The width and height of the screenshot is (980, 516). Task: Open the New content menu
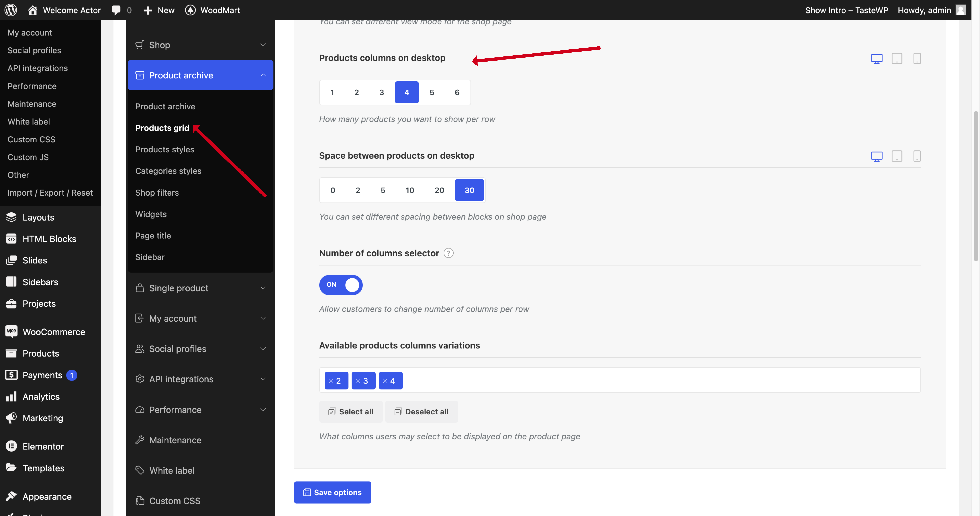point(159,10)
